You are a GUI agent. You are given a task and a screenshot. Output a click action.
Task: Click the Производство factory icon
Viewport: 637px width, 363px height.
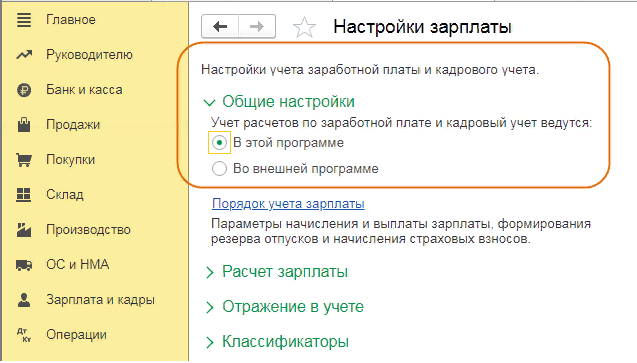pyautogui.click(x=24, y=230)
